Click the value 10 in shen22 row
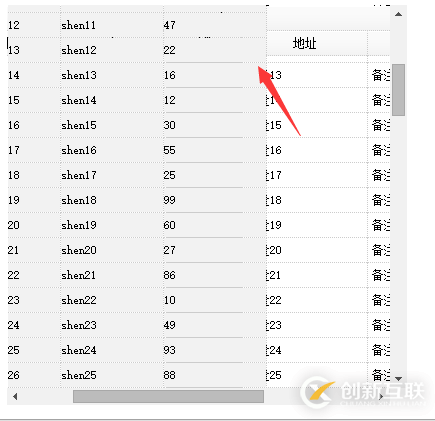Image resolution: width=435 pixels, height=421 pixels. [x=169, y=300]
